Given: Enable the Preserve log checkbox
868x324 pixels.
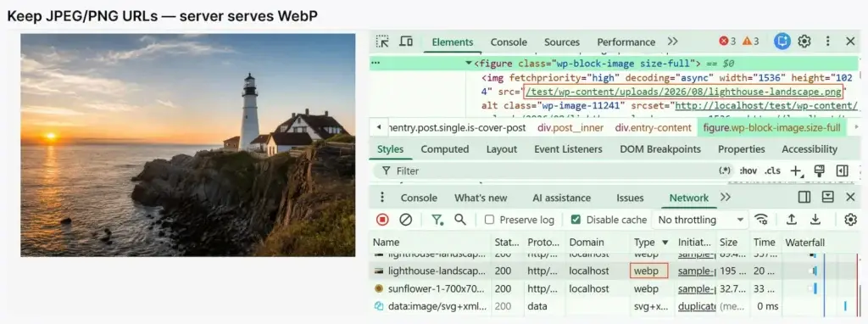Looking at the screenshot, I should 489,220.
